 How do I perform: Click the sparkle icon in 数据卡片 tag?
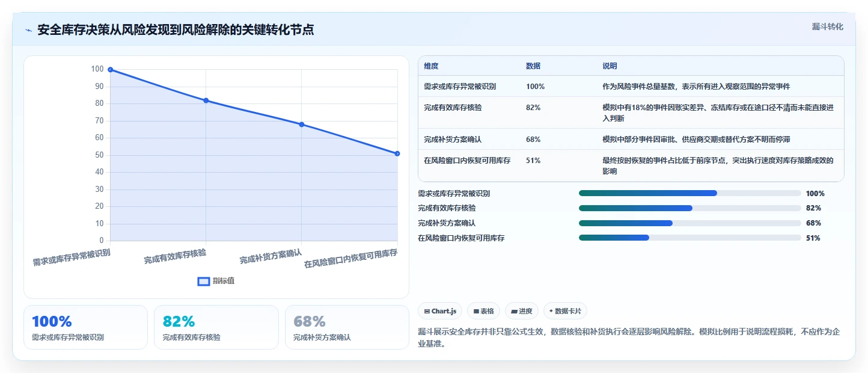point(551,311)
